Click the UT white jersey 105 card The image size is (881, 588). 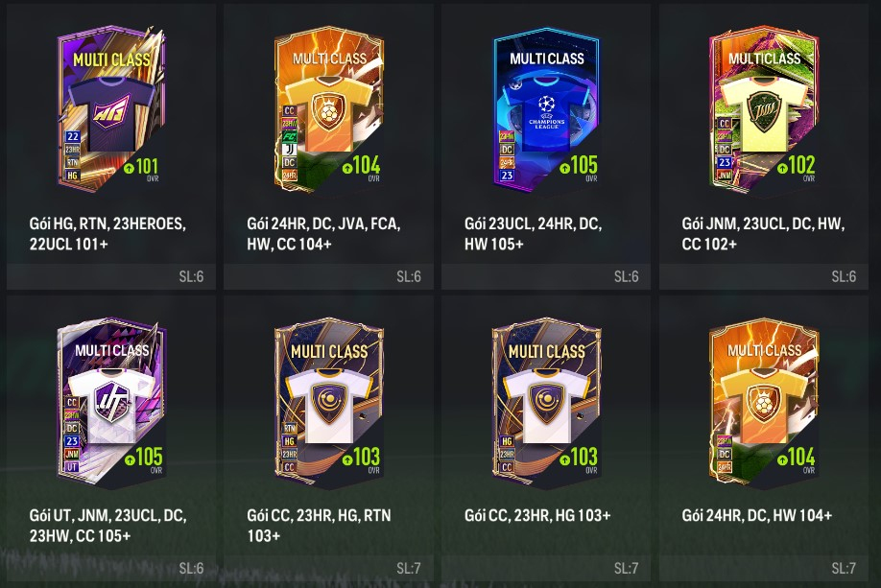(x=111, y=402)
